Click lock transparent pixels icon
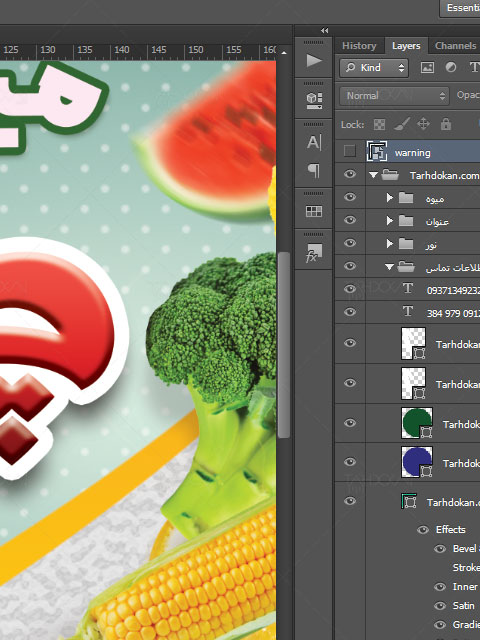The width and height of the screenshot is (480, 640). click(379, 124)
